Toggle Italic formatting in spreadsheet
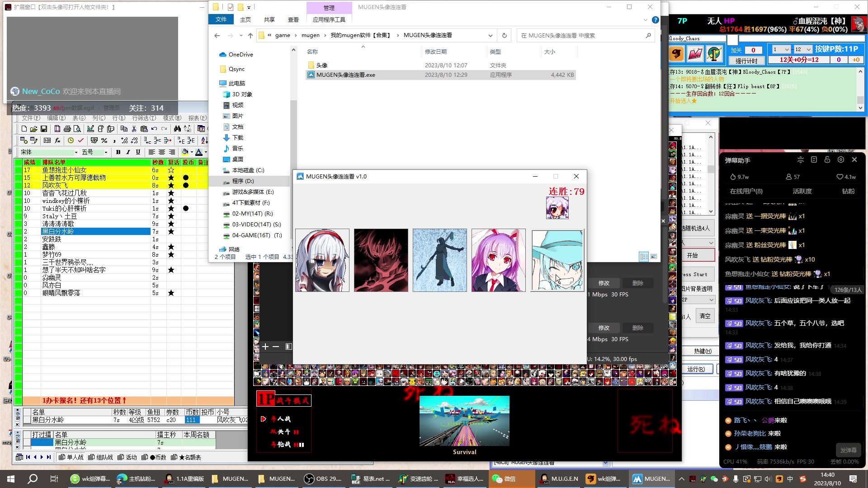This screenshot has width=868, height=488. (x=128, y=152)
